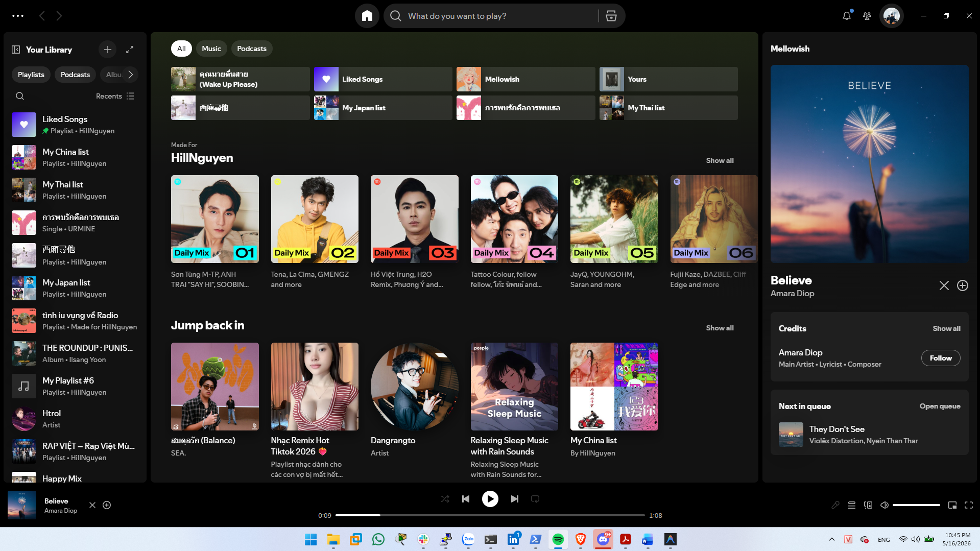Open the notifications bell
This screenshot has height=551, width=980.
(x=846, y=16)
